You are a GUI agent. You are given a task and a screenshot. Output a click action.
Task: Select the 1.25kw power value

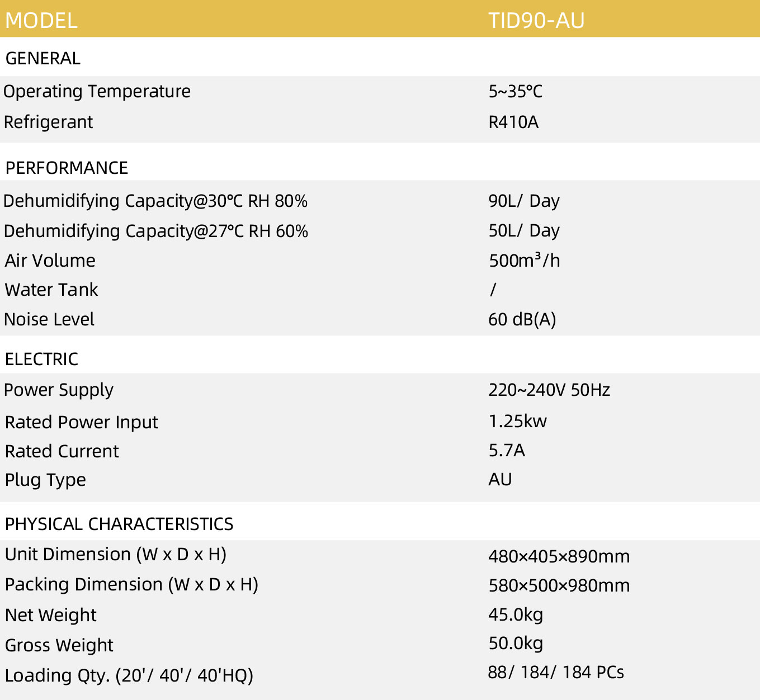click(518, 420)
